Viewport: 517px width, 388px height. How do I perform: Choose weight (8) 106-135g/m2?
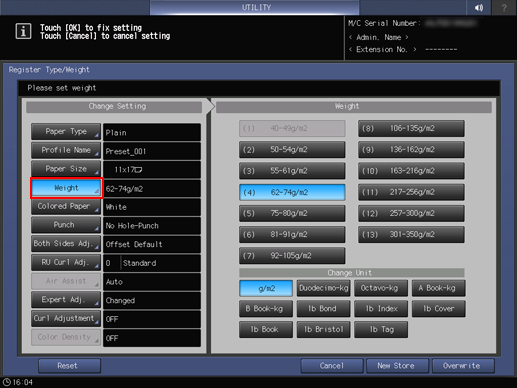tap(411, 129)
